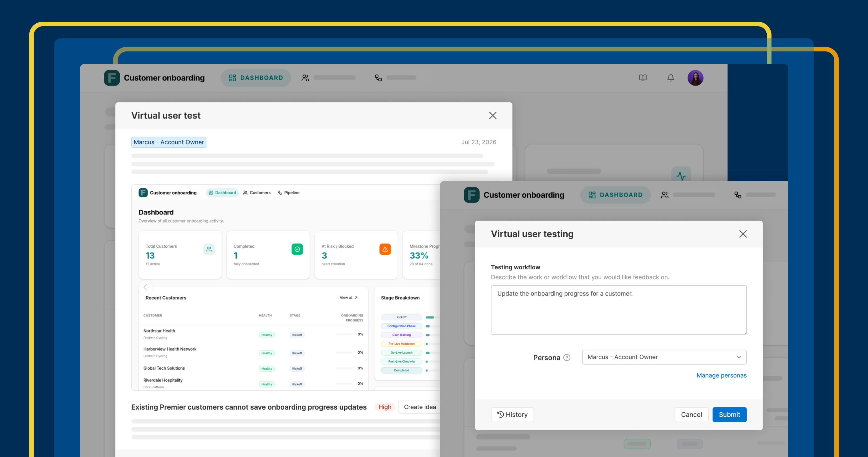868x457 pixels.
Task: Click the Kickoff stage badge for Harborview Health Network
Action: pos(297,353)
